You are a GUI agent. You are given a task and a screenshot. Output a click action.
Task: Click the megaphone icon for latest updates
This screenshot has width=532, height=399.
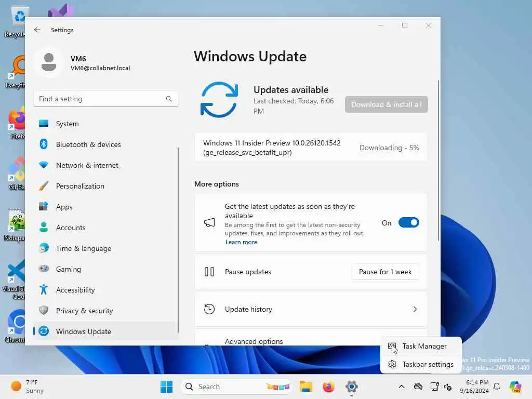pyautogui.click(x=209, y=222)
